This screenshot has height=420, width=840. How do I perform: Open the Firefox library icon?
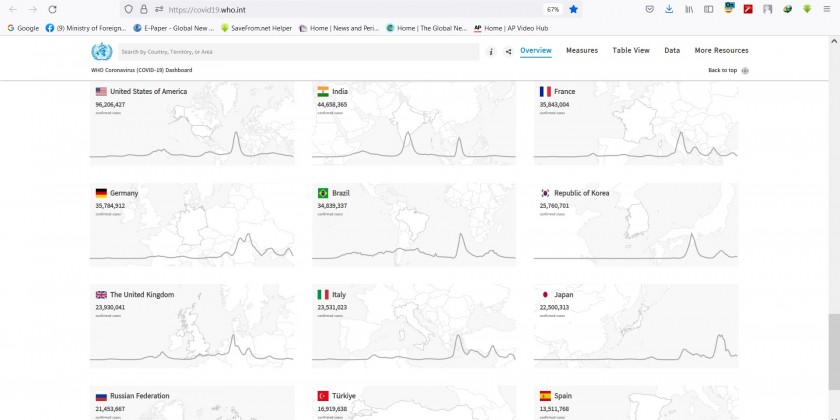point(689,9)
